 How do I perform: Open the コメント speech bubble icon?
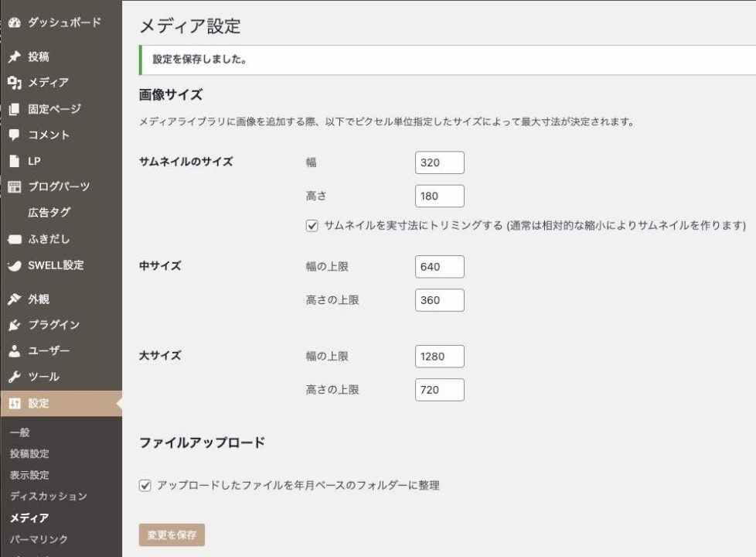click(15, 135)
